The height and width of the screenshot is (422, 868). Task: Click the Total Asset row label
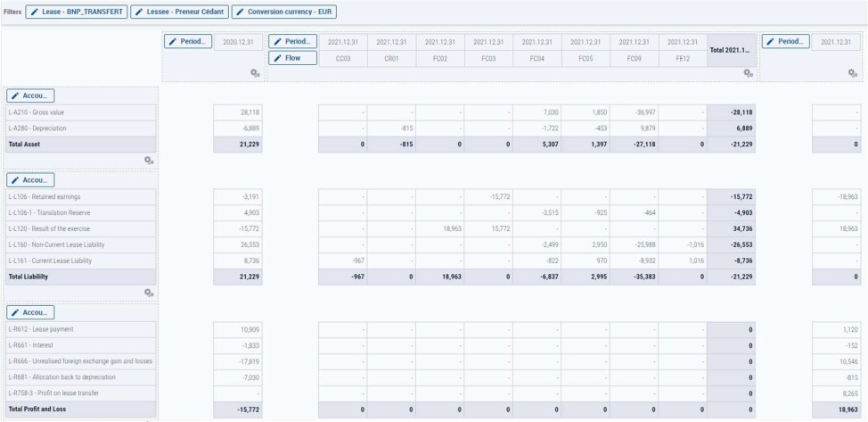click(81, 145)
